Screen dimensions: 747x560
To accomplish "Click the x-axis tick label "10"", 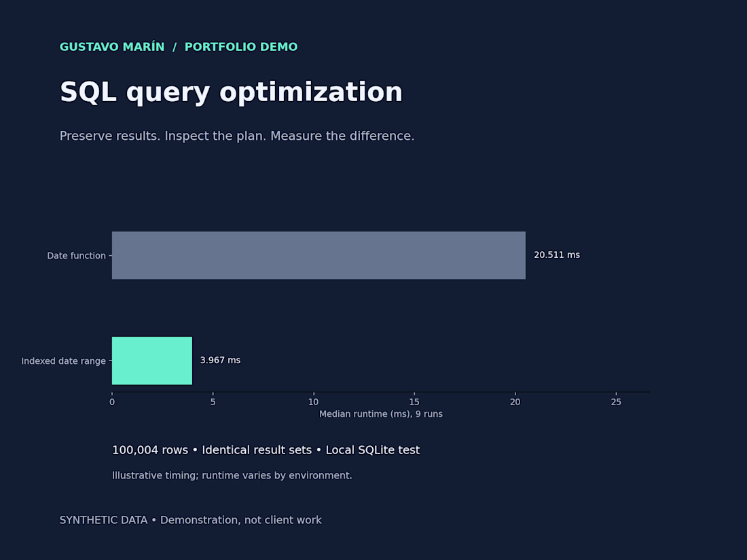I will point(314,402).
